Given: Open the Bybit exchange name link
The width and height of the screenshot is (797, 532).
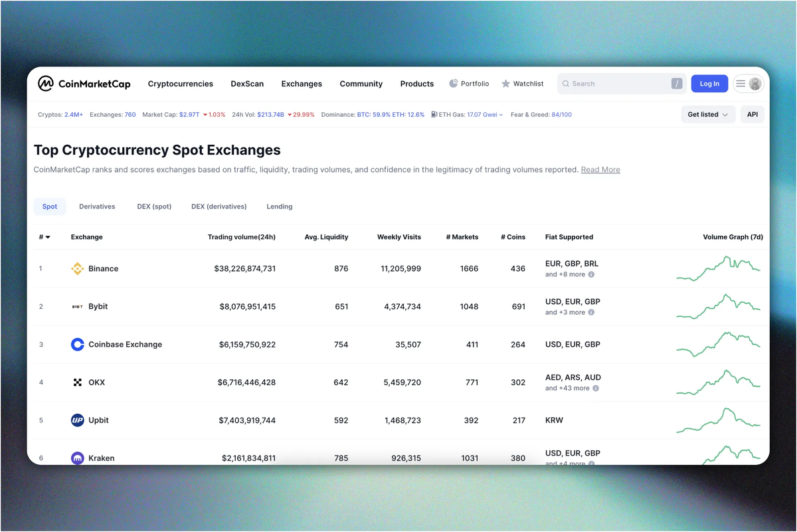Looking at the screenshot, I should click(x=98, y=307).
